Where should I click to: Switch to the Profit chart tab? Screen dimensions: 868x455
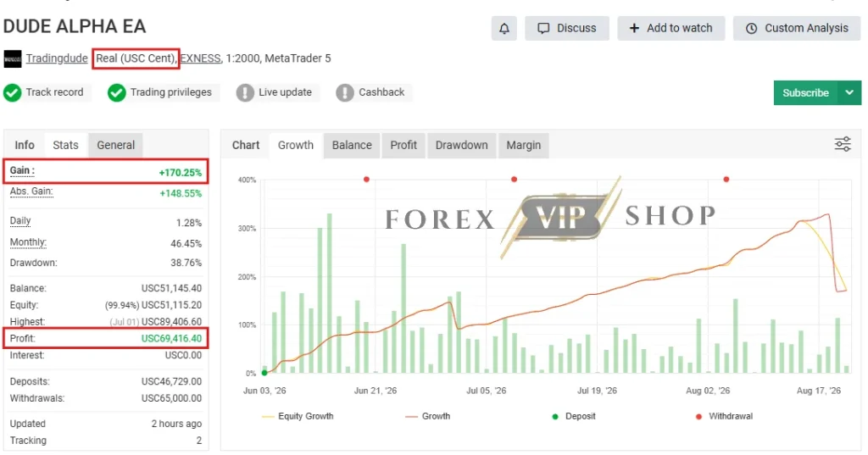tap(403, 145)
